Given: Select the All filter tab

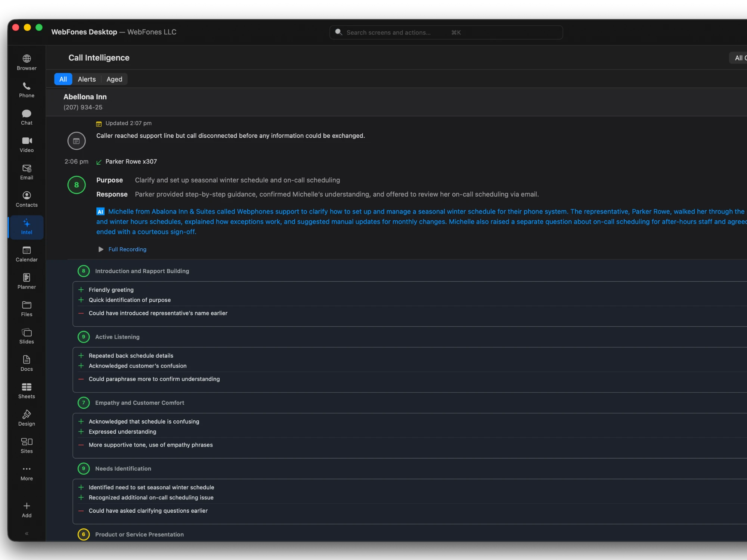Looking at the screenshot, I should (63, 79).
